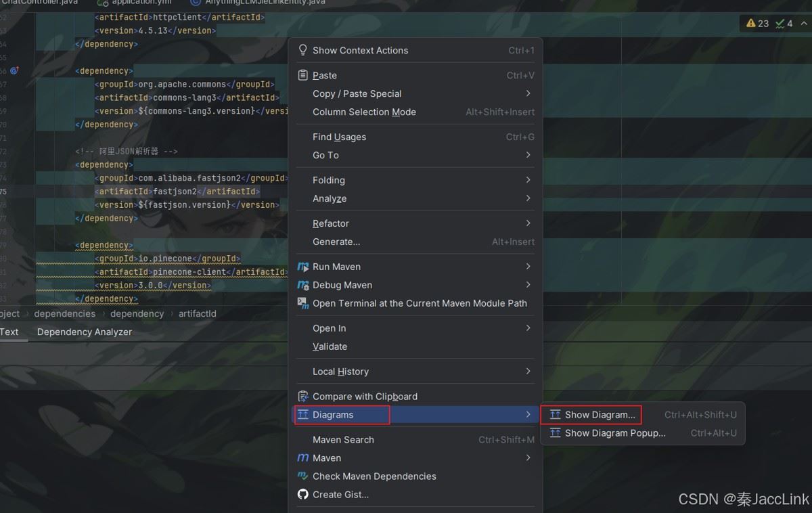The width and height of the screenshot is (812, 513).
Task: Expand the Go To submenu arrow
Action: click(x=528, y=155)
